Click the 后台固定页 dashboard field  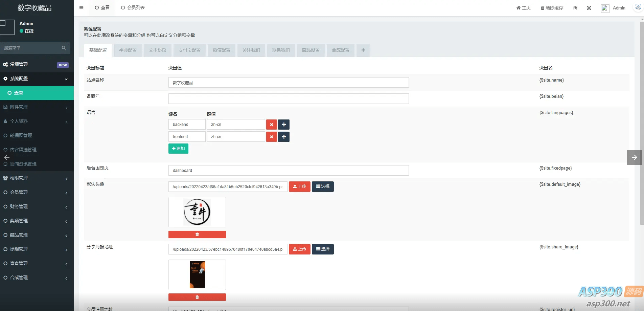[x=289, y=171]
